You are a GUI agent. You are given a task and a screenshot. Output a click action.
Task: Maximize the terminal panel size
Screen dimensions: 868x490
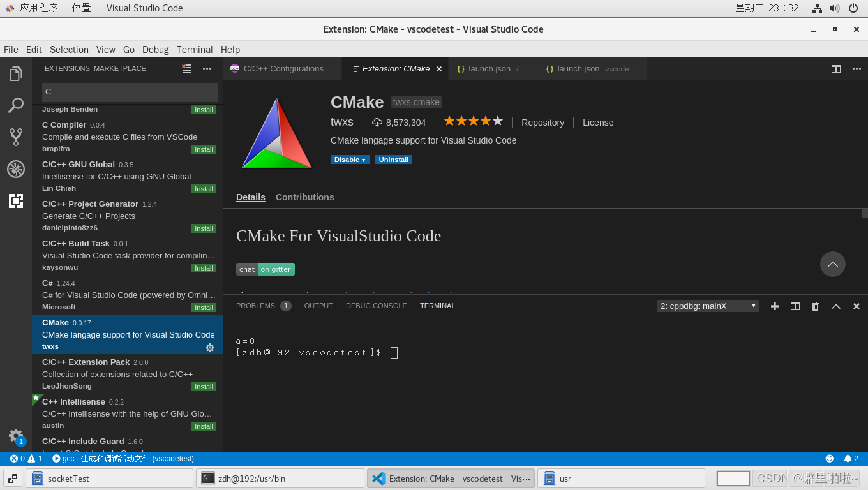pyautogui.click(x=836, y=306)
